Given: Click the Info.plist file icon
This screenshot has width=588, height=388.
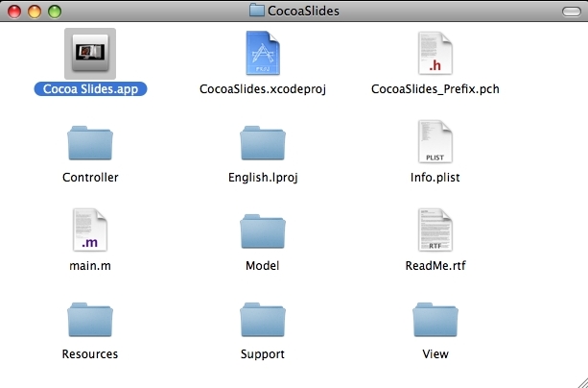Looking at the screenshot, I should point(435,142).
